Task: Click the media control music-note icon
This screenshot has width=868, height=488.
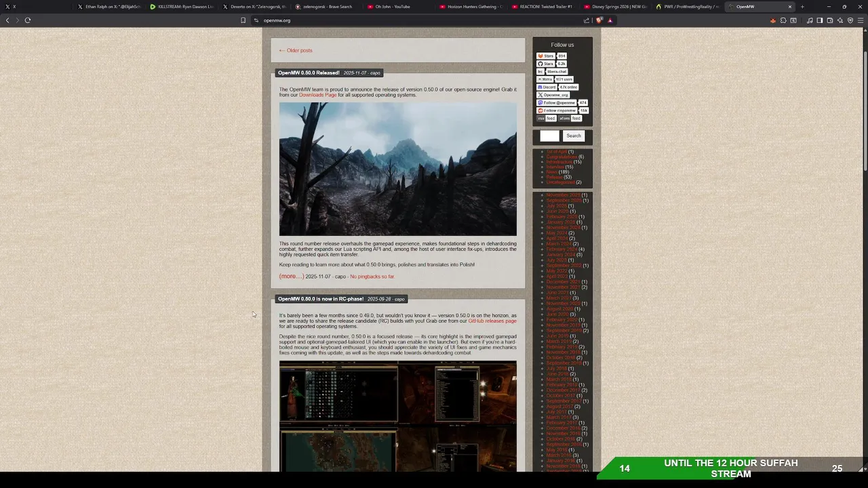Action: point(810,20)
